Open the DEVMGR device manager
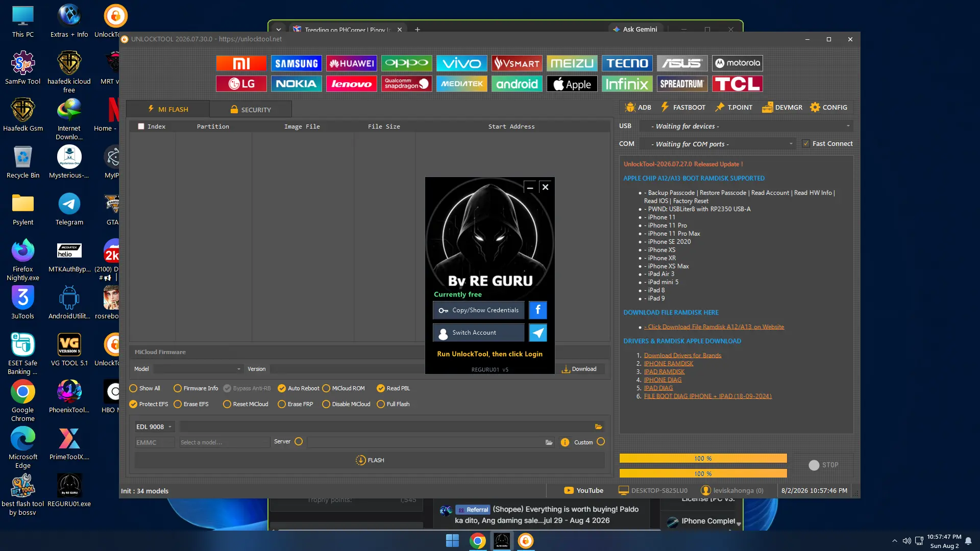 782,107
